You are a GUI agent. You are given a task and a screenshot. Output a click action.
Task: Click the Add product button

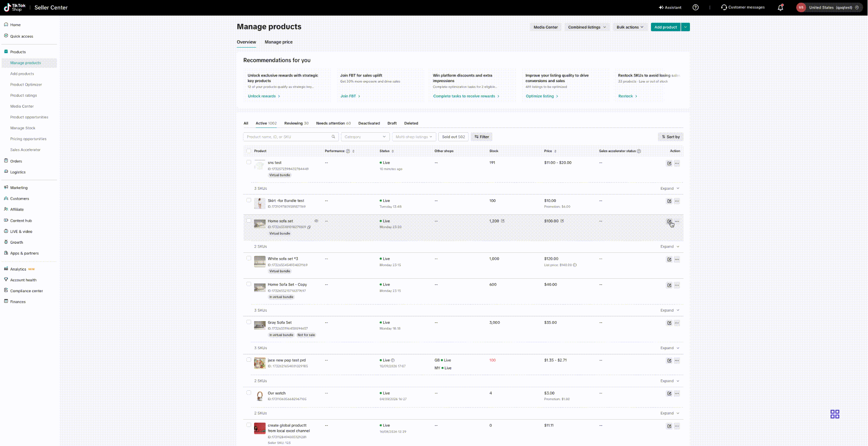tap(666, 27)
